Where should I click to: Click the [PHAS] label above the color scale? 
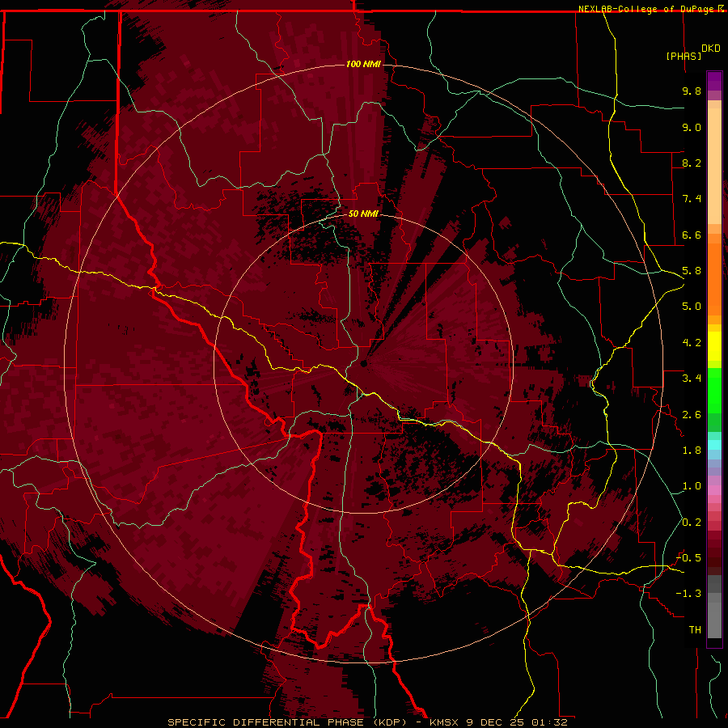(684, 56)
